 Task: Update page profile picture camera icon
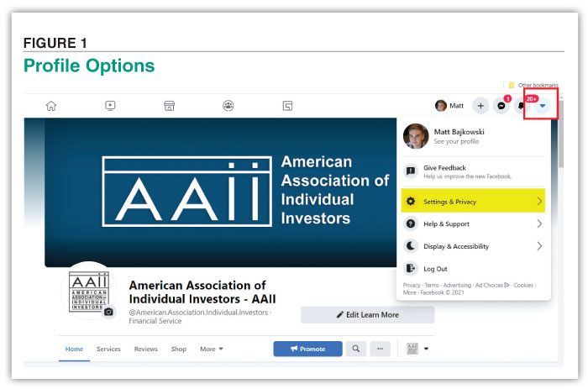pos(108,312)
